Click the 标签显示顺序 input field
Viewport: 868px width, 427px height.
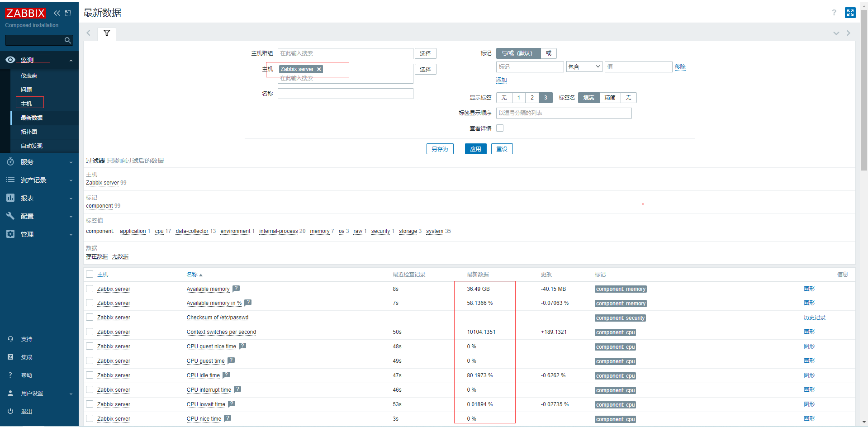click(564, 113)
